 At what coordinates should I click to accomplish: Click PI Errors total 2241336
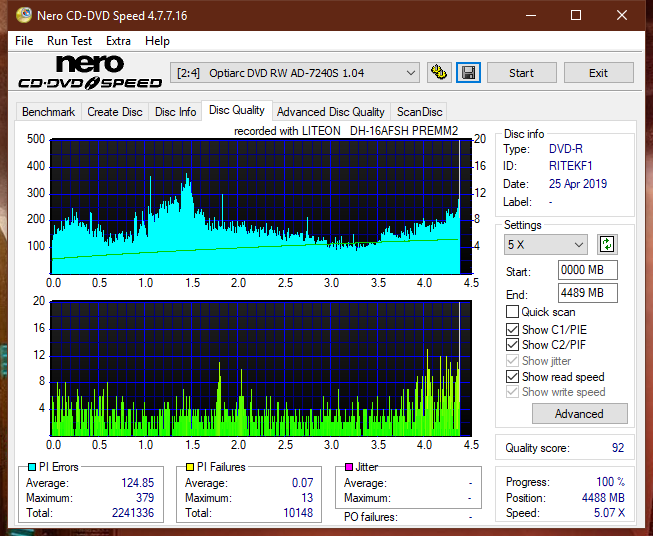click(x=133, y=513)
